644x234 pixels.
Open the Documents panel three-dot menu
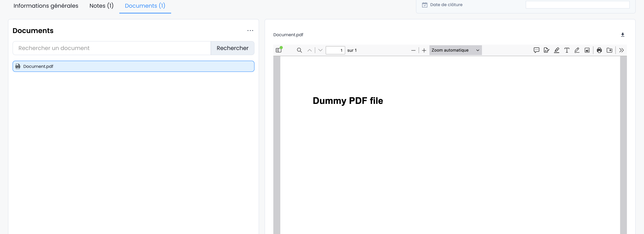(x=250, y=31)
